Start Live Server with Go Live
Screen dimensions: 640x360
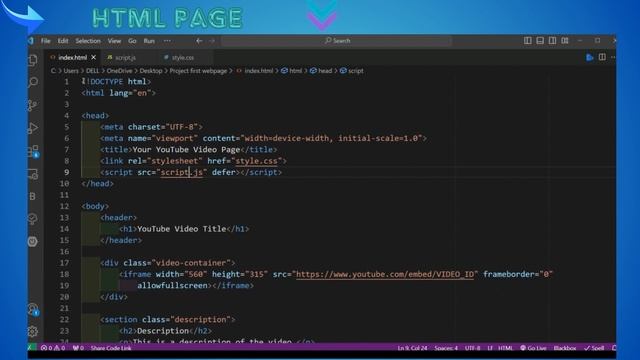tap(533, 348)
